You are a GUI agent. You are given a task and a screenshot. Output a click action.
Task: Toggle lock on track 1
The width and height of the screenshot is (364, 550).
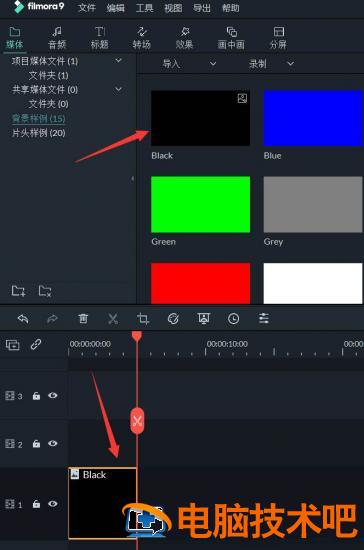[x=36, y=504]
